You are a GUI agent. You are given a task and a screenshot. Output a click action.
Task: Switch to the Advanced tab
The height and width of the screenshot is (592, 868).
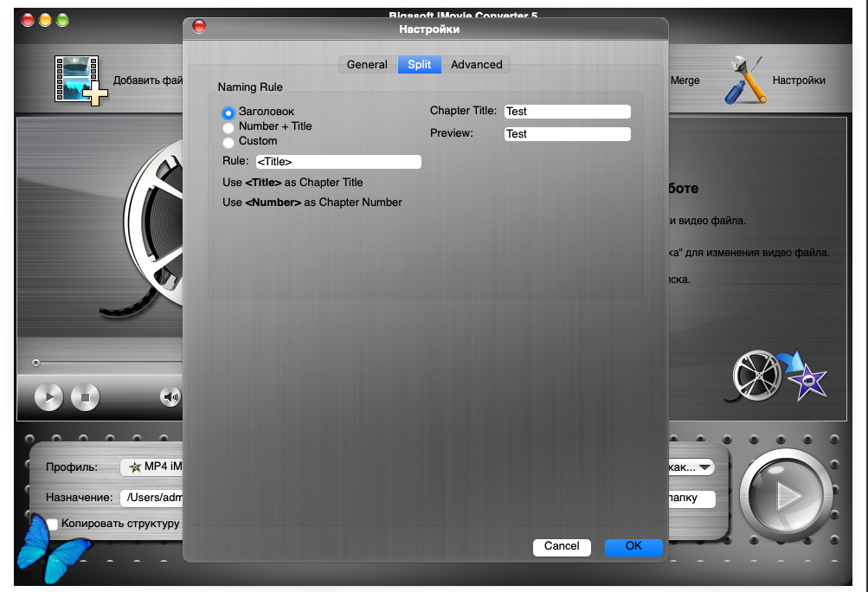coord(476,65)
